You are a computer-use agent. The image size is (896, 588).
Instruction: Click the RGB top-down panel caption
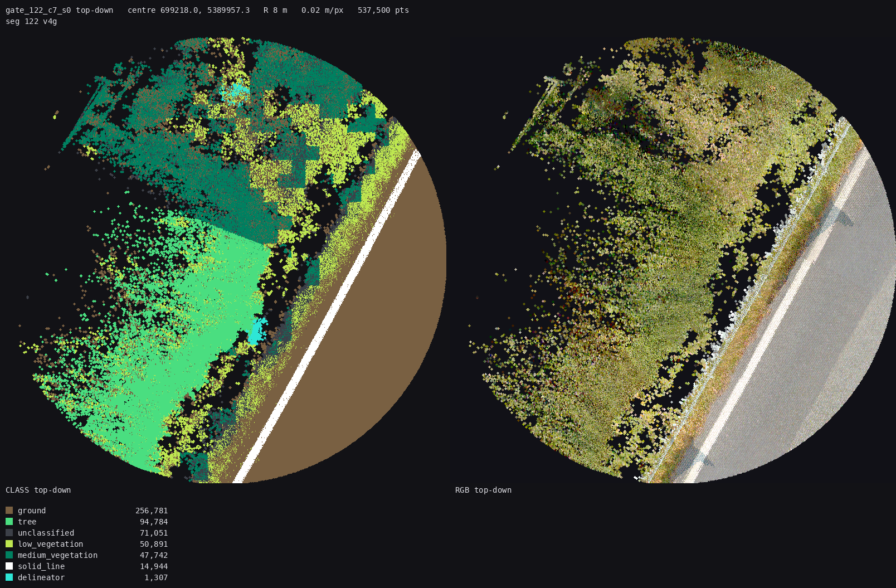483,490
